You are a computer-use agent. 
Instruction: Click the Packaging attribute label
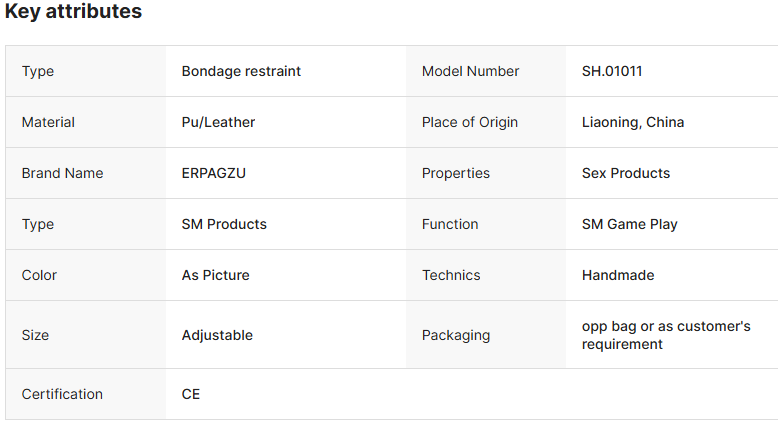(x=456, y=335)
